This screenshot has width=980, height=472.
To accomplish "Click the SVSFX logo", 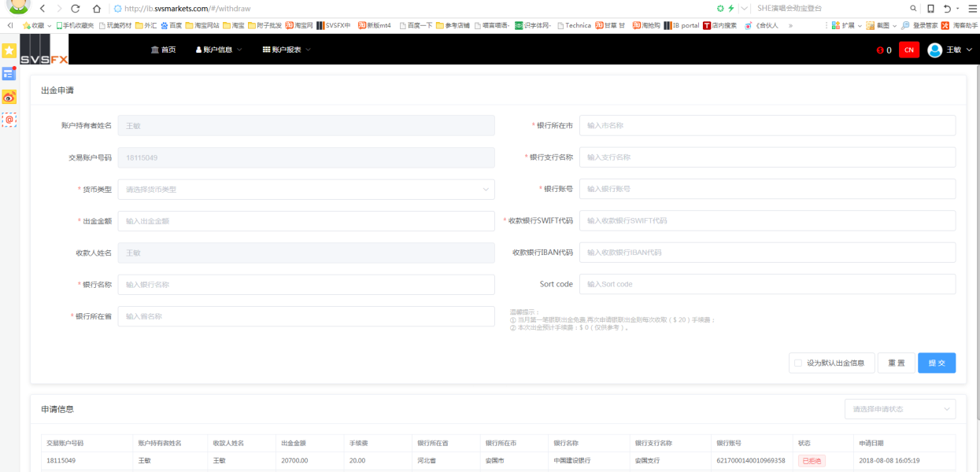I will [x=44, y=50].
